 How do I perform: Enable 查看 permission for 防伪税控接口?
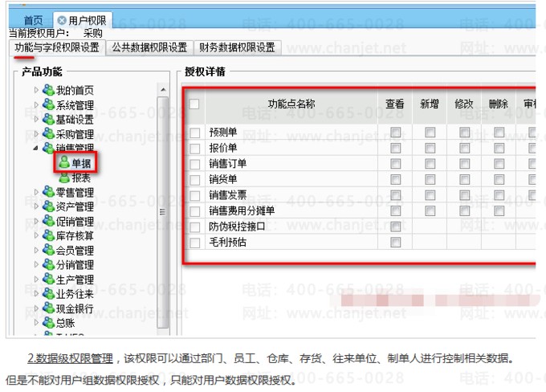pyautogui.click(x=396, y=227)
